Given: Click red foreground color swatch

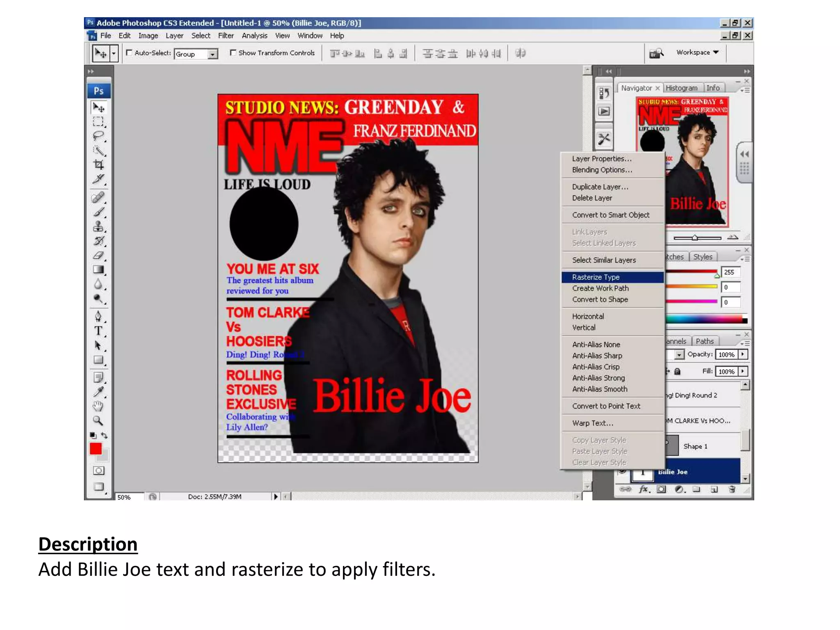Looking at the screenshot, I should pyautogui.click(x=96, y=449).
